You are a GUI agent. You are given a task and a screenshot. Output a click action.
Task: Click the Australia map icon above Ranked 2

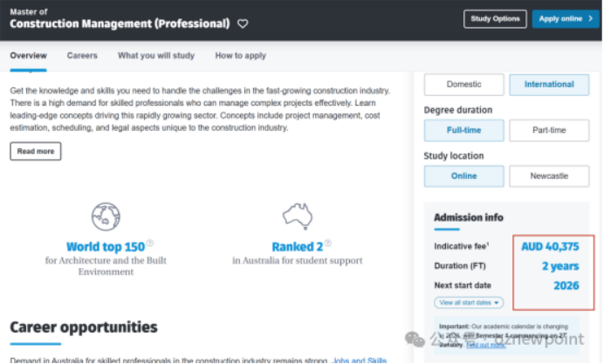298,216
